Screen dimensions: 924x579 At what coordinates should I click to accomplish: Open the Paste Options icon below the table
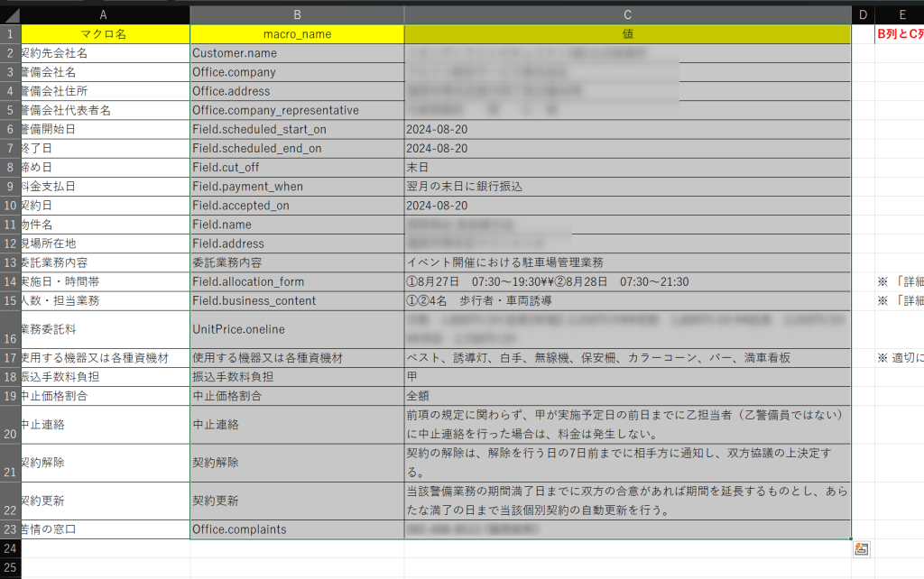pyautogui.click(x=862, y=548)
